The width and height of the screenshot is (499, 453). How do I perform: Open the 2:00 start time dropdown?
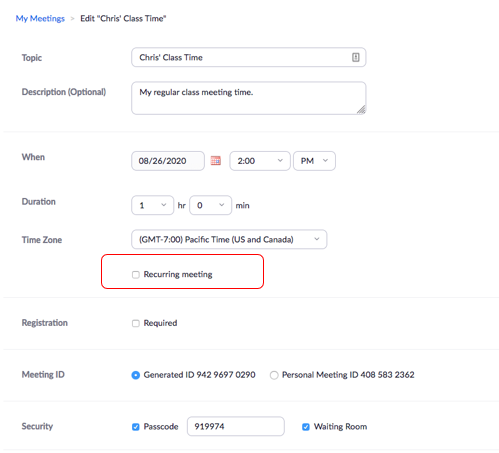point(260,161)
